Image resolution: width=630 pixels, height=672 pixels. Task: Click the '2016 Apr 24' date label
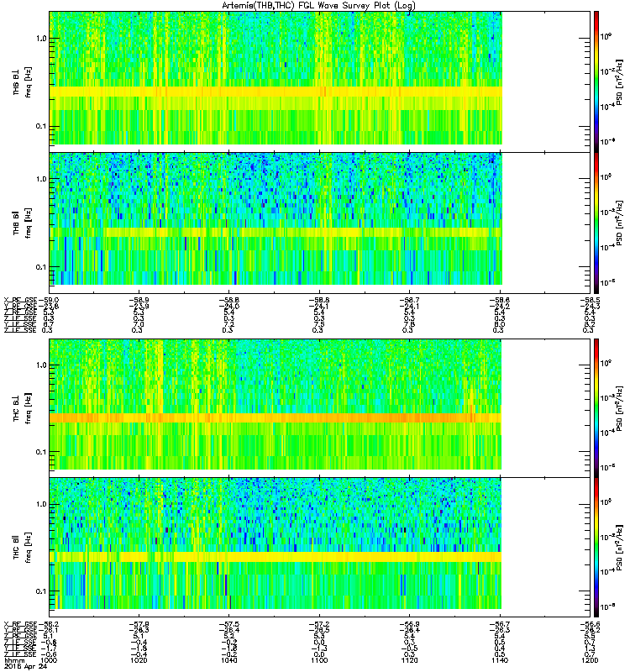pos(25,666)
